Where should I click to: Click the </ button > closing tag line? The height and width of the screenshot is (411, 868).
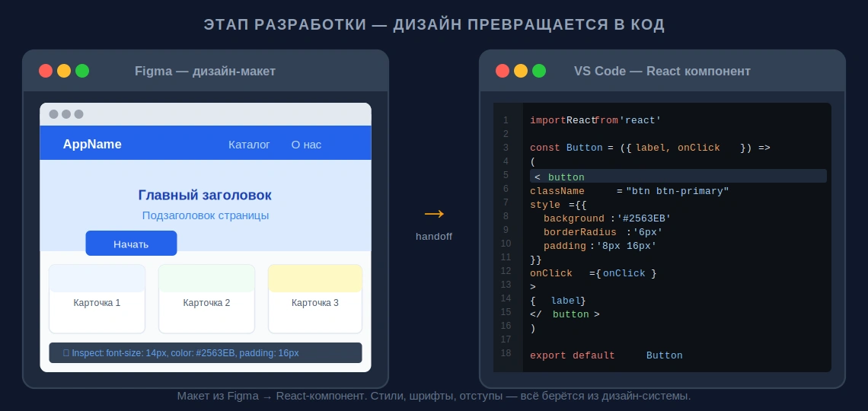tap(565, 314)
